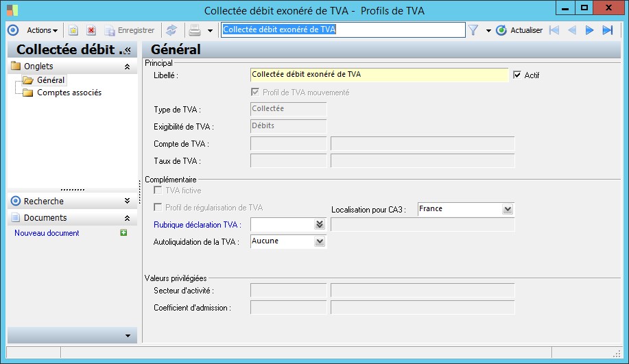Click the search field in the toolbar
This screenshot has width=629, height=364.
(343, 29)
